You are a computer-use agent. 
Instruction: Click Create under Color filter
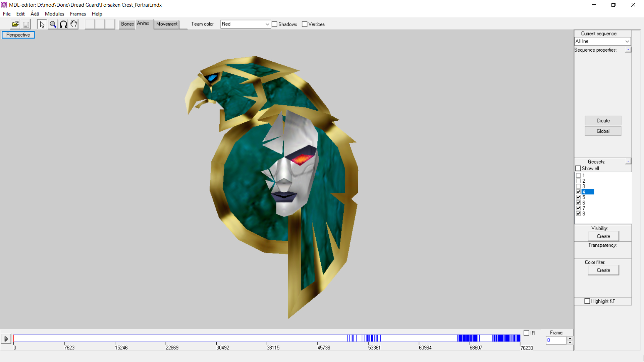(x=603, y=270)
